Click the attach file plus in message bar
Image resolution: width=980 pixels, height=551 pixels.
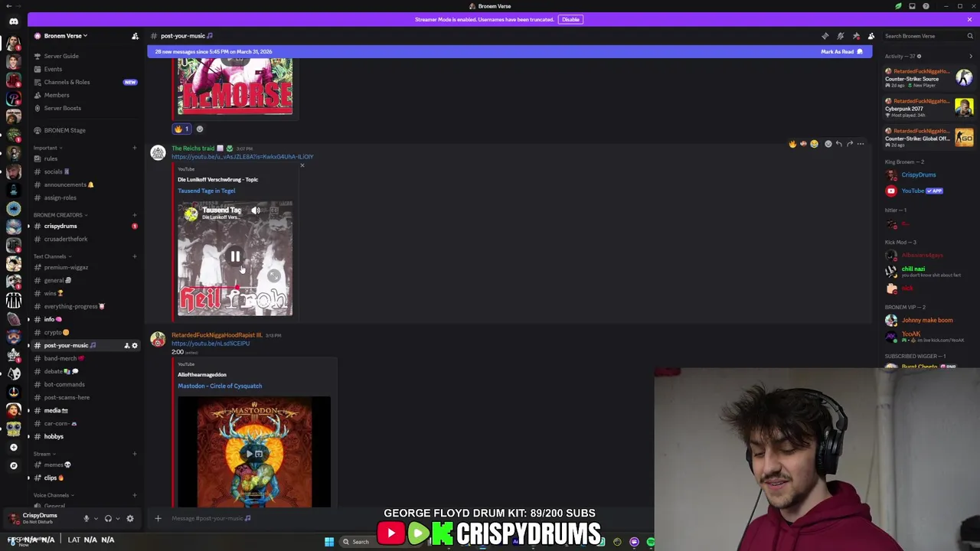[158, 518]
